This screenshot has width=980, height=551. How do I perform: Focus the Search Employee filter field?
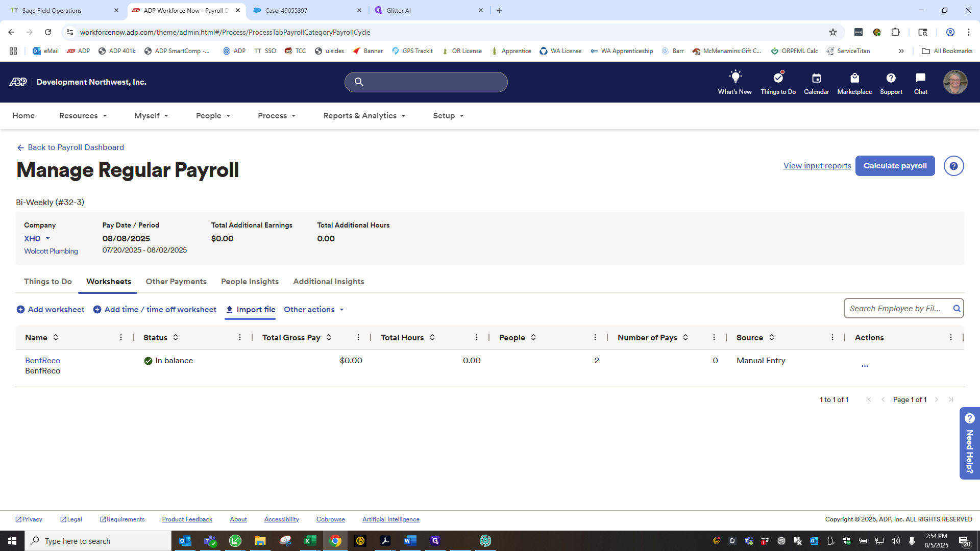[x=897, y=309]
